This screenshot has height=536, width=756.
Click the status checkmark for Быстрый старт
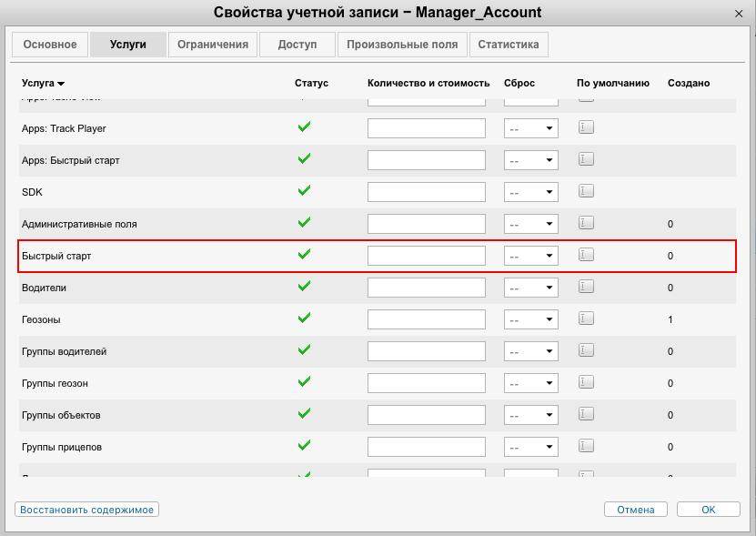(305, 254)
